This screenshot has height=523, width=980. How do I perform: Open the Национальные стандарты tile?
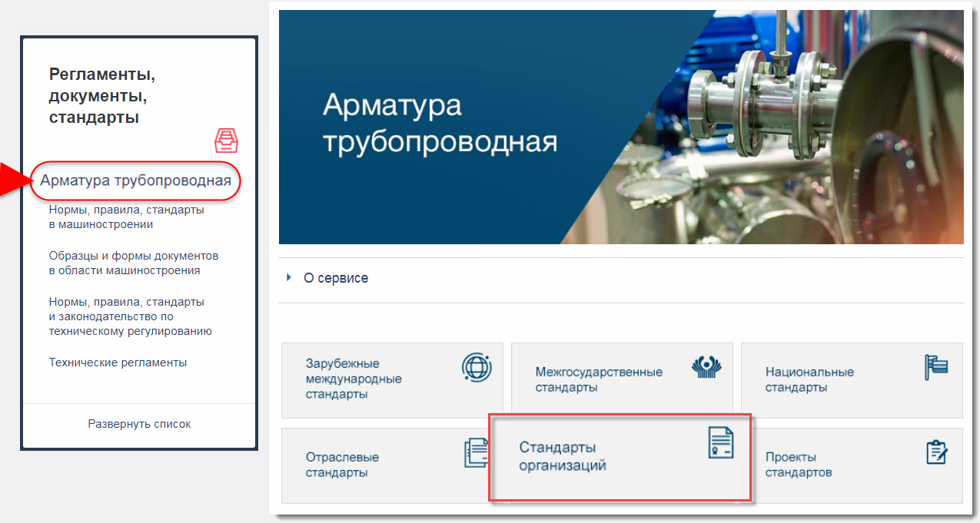(852, 380)
